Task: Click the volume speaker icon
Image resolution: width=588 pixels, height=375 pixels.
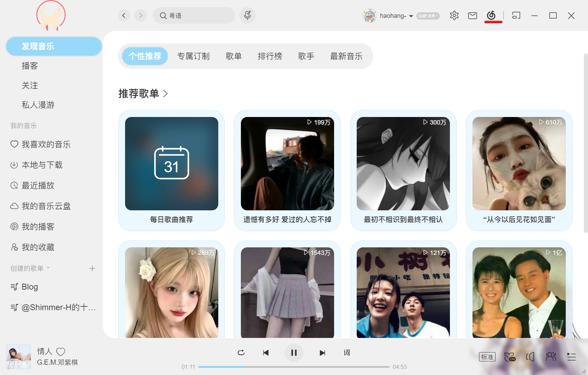Action: pos(530,357)
